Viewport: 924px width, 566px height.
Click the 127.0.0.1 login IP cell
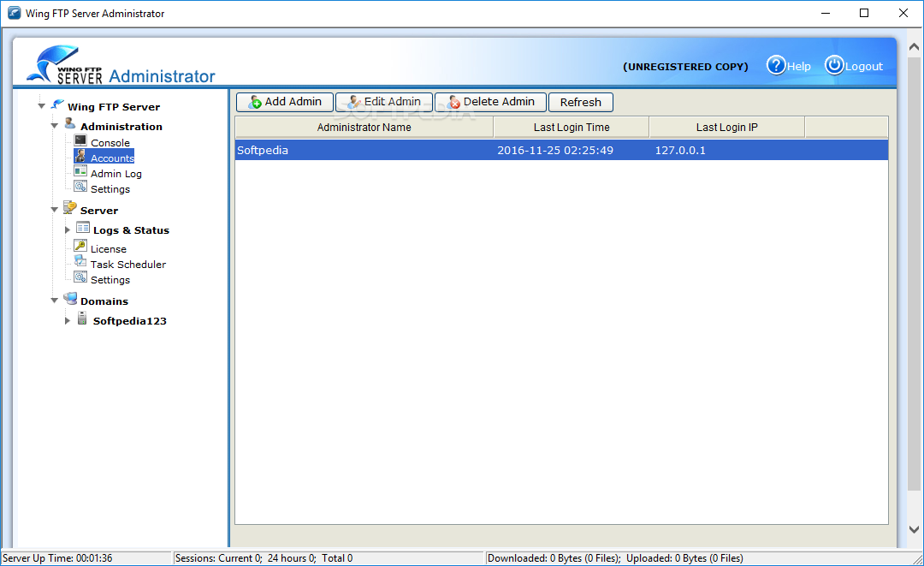(680, 151)
